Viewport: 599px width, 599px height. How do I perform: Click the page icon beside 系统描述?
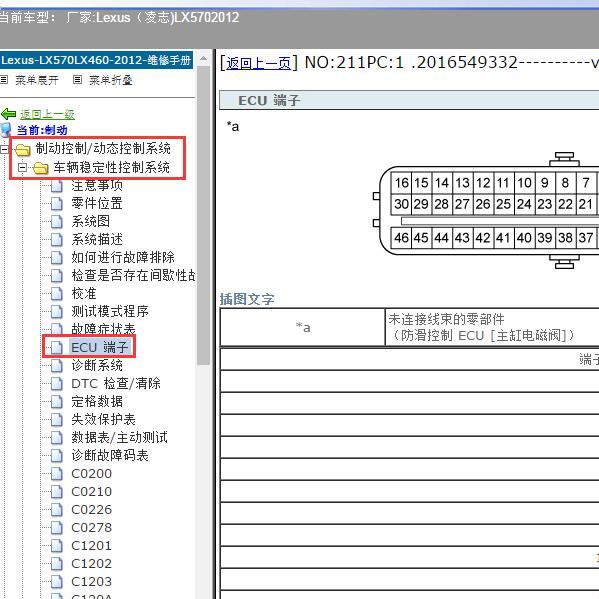tap(57, 240)
